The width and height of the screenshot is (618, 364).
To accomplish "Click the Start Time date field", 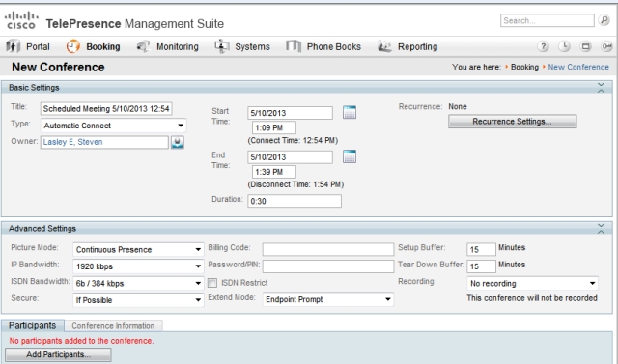I will point(290,113).
